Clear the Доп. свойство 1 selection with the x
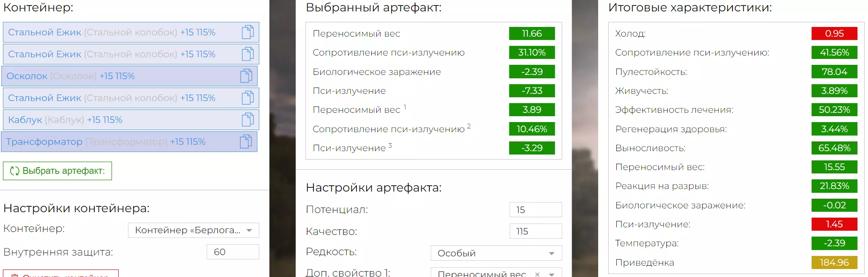This screenshot has width=868, height=277. [537, 274]
